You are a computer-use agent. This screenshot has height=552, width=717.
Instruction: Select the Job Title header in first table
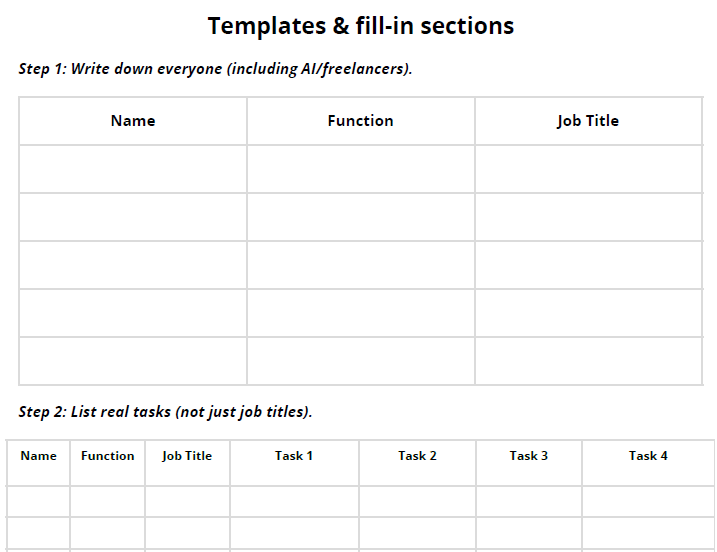pos(588,121)
